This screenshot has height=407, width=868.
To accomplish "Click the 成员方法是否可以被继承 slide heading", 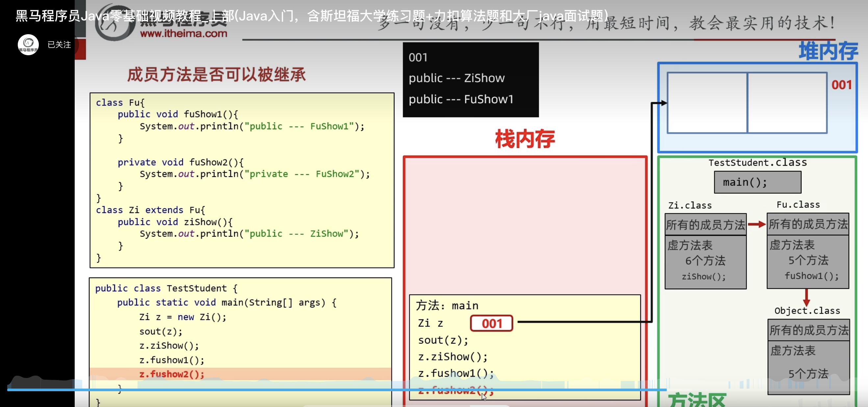I will pos(216,74).
